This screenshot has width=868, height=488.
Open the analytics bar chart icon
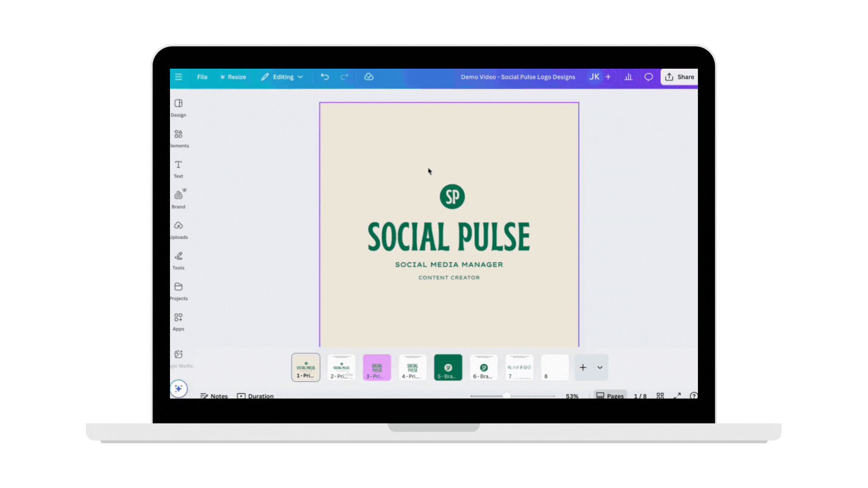click(628, 77)
